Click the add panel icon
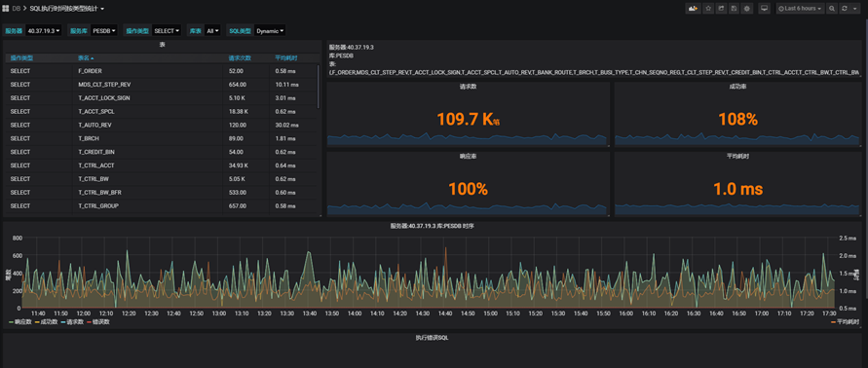The image size is (868, 368). point(694,9)
